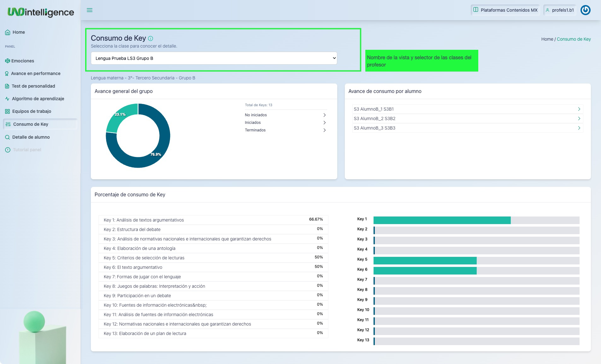Image resolution: width=601 pixels, height=364 pixels.
Task: Click the info icon beside Consumo de Key
Action: pyautogui.click(x=150, y=38)
